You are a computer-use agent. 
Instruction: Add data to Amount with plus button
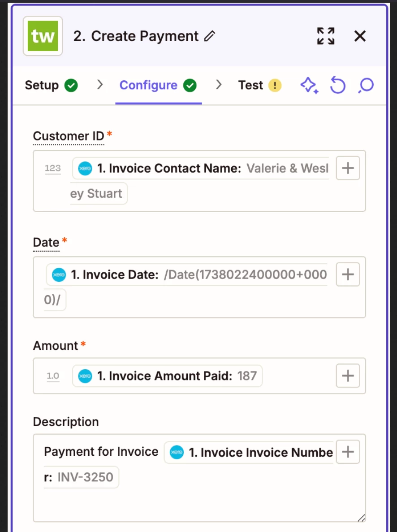point(348,375)
